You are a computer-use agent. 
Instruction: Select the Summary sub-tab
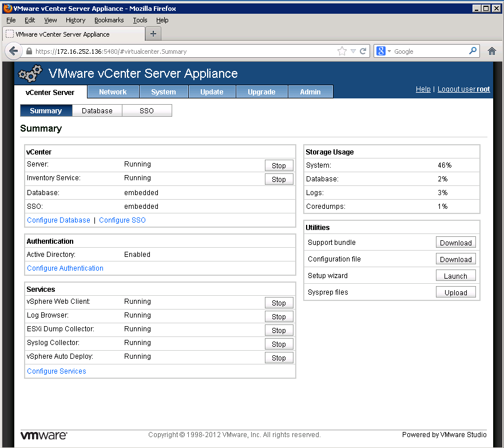coord(46,110)
